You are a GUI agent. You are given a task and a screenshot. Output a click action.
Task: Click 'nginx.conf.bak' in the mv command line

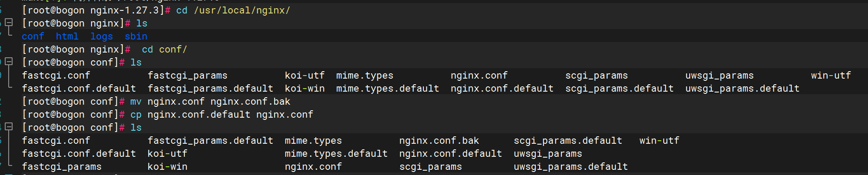pyautogui.click(x=250, y=102)
